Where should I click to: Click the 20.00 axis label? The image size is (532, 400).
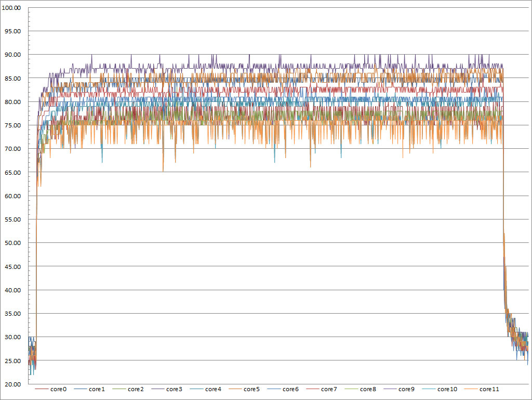[12, 384]
